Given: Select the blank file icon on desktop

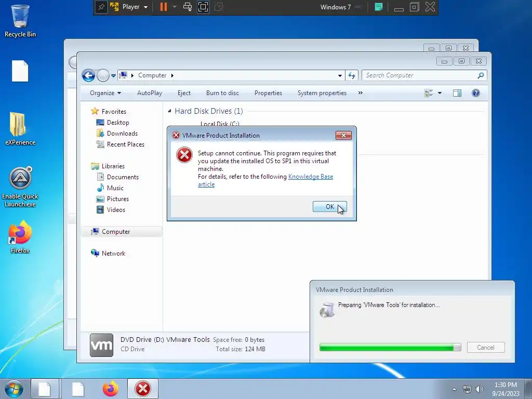Looking at the screenshot, I should pos(20,71).
